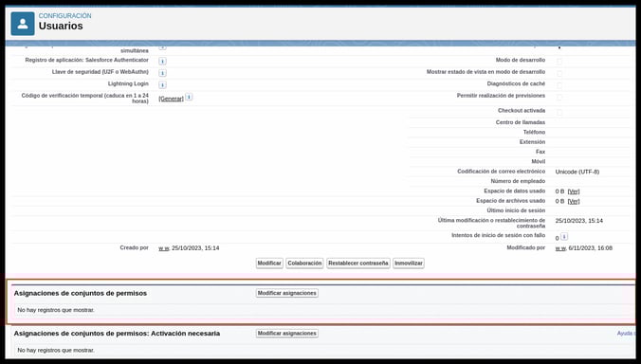641x364 pixels.
Task: Open info icon for Salesforce Authenticator registration
Action: (x=162, y=62)
